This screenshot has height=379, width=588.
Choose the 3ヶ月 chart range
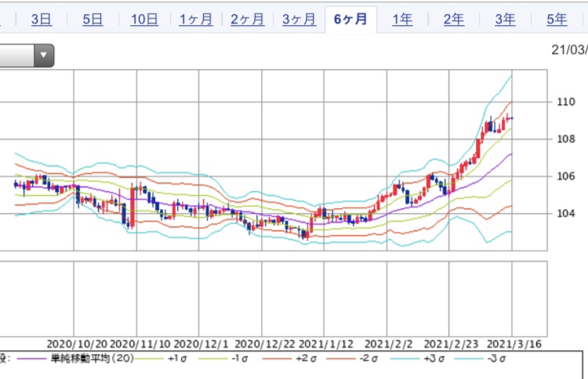tap(299, 19)
